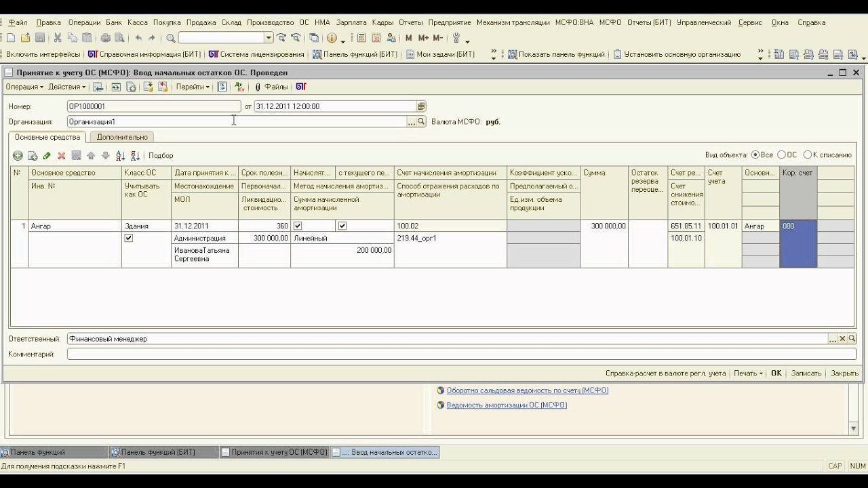The image size is (868, 488).
Task: Open the Calculator icon in toolbar
Action: tap(361, 38)
